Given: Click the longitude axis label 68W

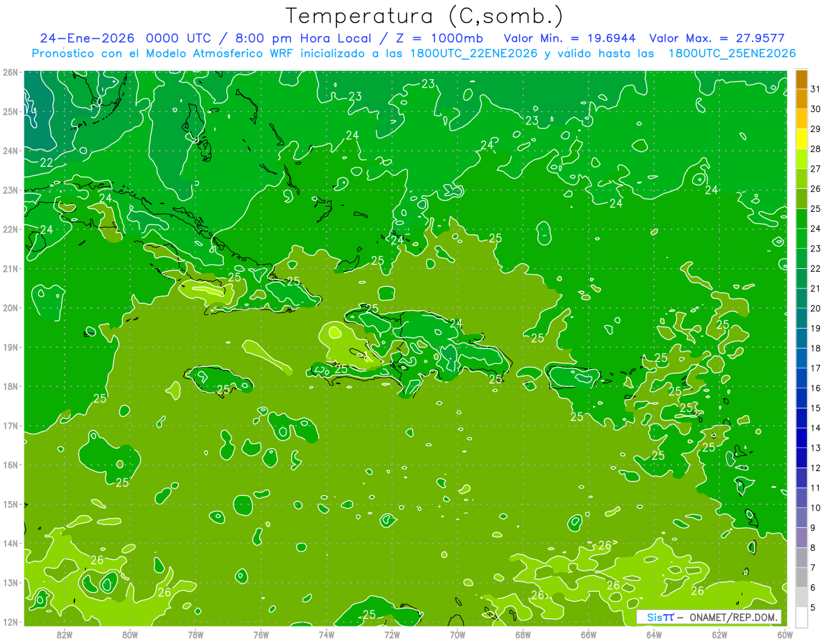Looking at the screenshot, I should pos(523,634).
